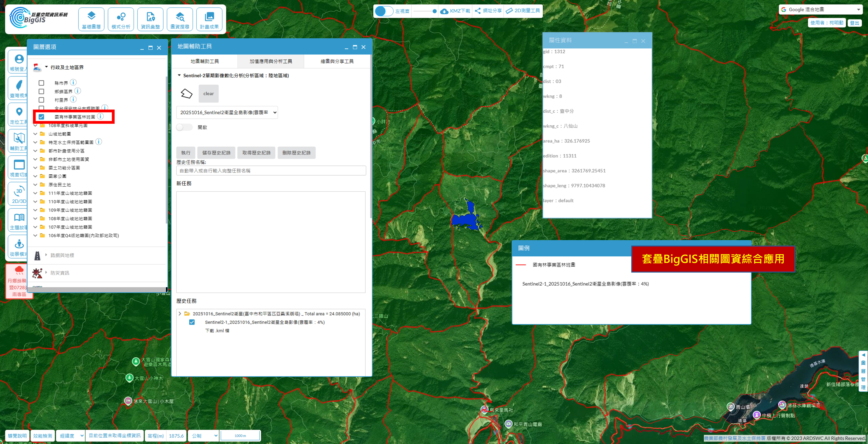Switch to 繪圖與分享工具 tab
Screen dimensions: 868x444
coord(337,61)
